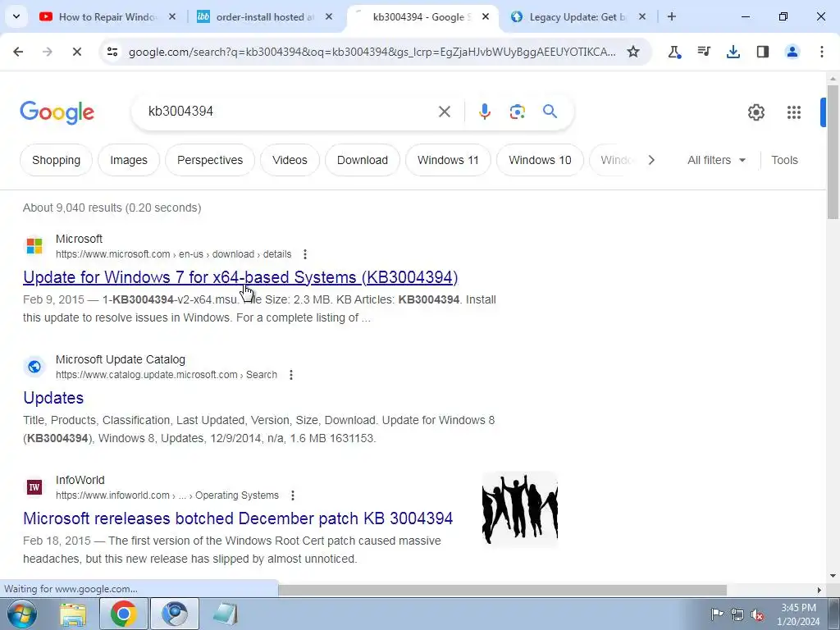Open Chrome downloads icon
The width and height of the screenshot is (840, 630).
click(733, 52)
